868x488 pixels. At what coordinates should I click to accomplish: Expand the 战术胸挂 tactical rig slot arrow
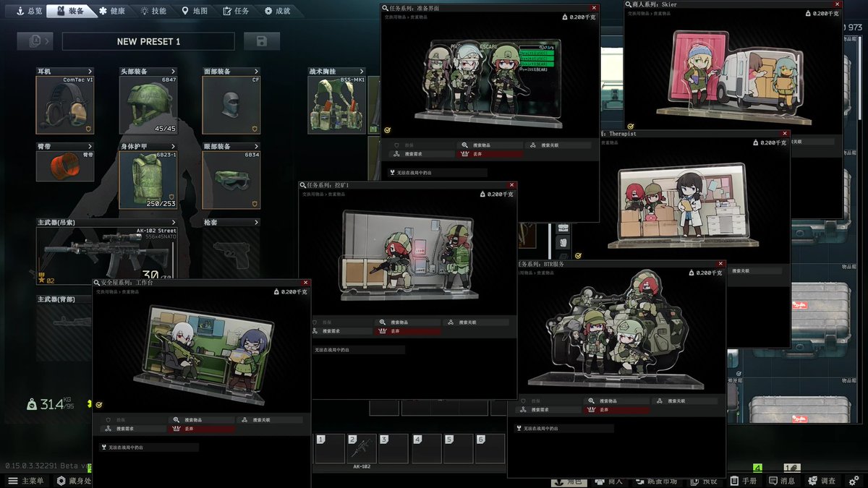click(362, 72)
